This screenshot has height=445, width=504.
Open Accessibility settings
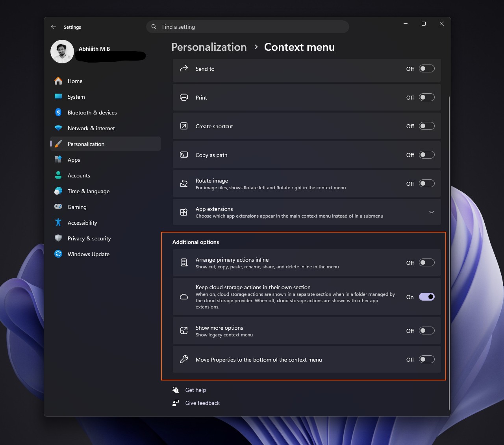[106, 222]
